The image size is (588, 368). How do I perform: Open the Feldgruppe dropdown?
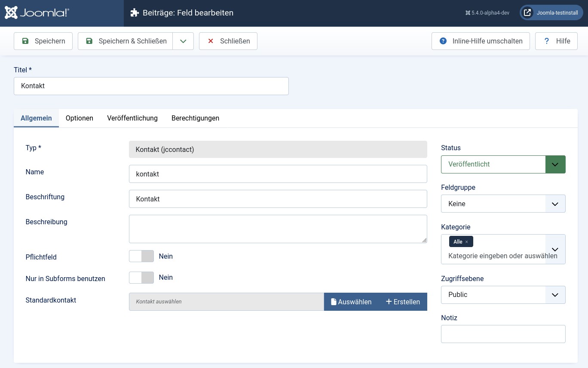click(x=503, y=204)
